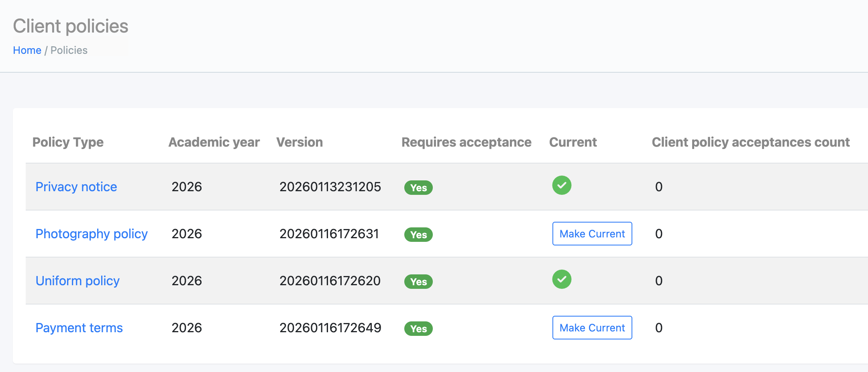The width and height of the screenshot is (868, 372).
Task: Click the Yes badge in Uniform policy row
Action: point(418,282)
